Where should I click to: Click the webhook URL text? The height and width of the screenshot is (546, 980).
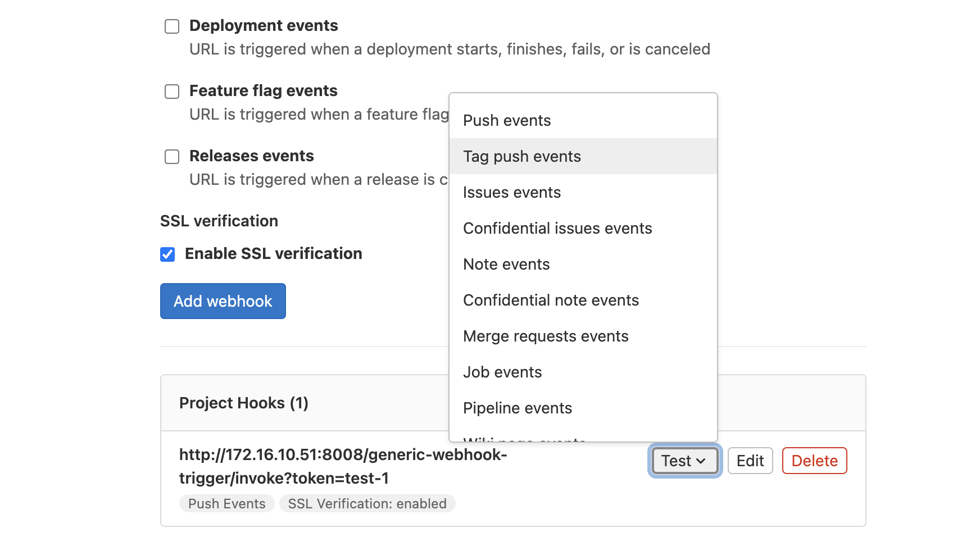343,466
